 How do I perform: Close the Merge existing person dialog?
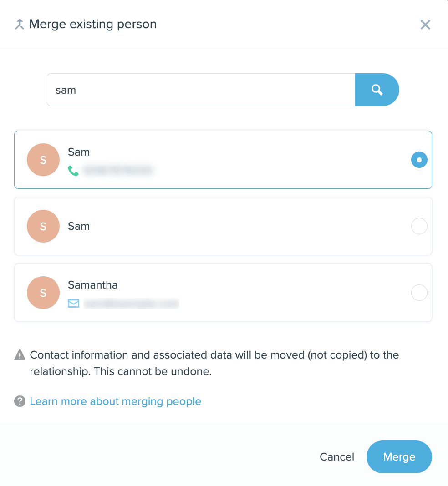pyautogui.click(x=425, y=25)
